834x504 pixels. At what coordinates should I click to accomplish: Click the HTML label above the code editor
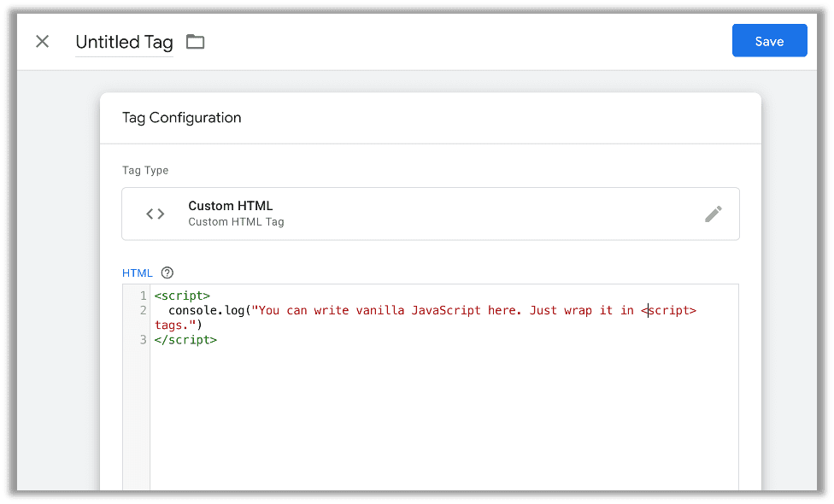point(137,273)
